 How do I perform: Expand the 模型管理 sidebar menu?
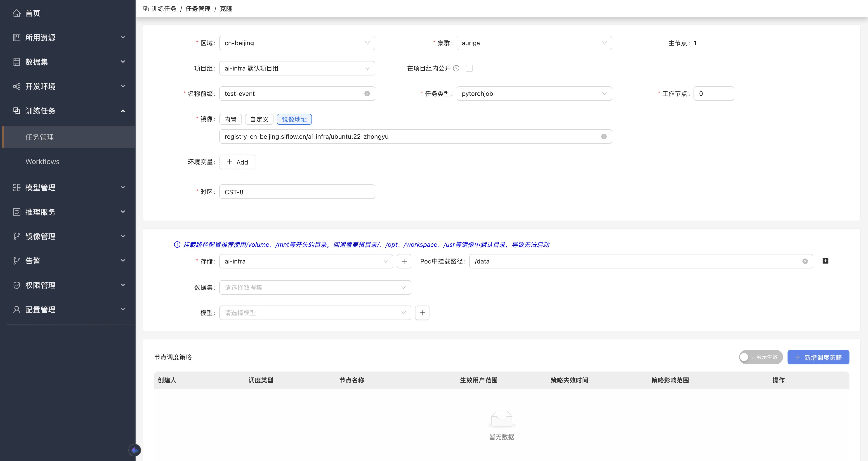123,187
